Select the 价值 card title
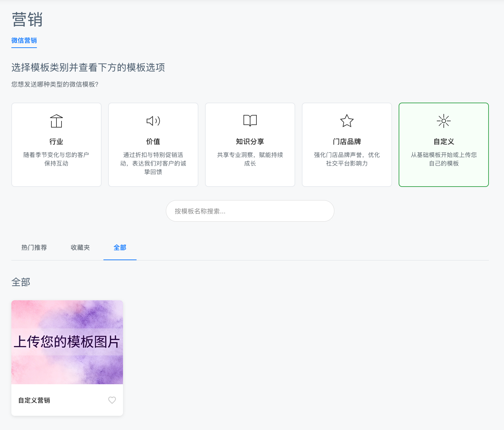 [153, 141]
